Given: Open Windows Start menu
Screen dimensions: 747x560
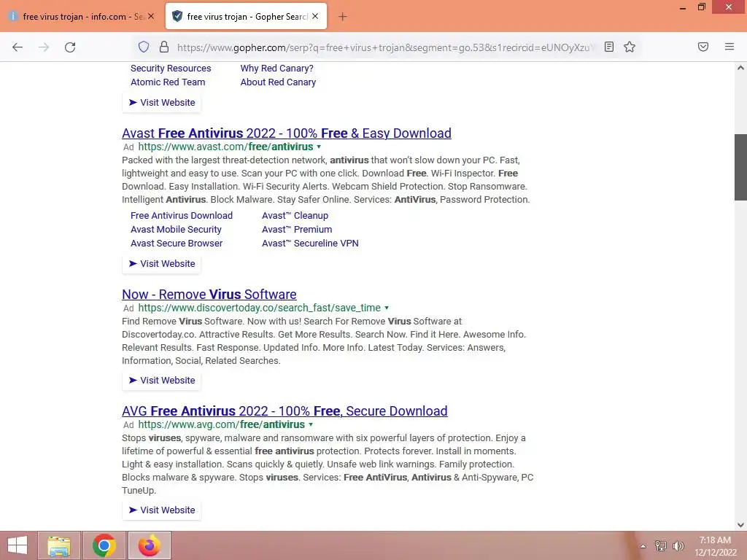Looking at the screenshot, I should tap(18, 545).
